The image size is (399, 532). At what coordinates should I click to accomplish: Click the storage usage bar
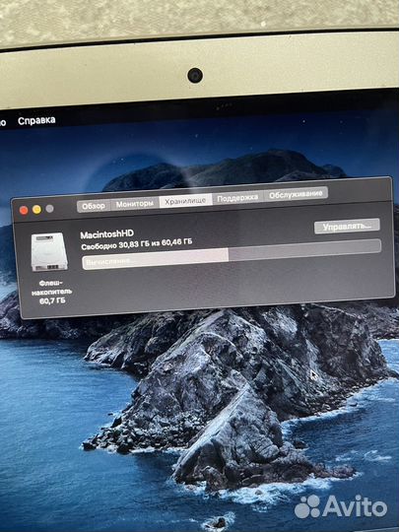click(232, 254)
